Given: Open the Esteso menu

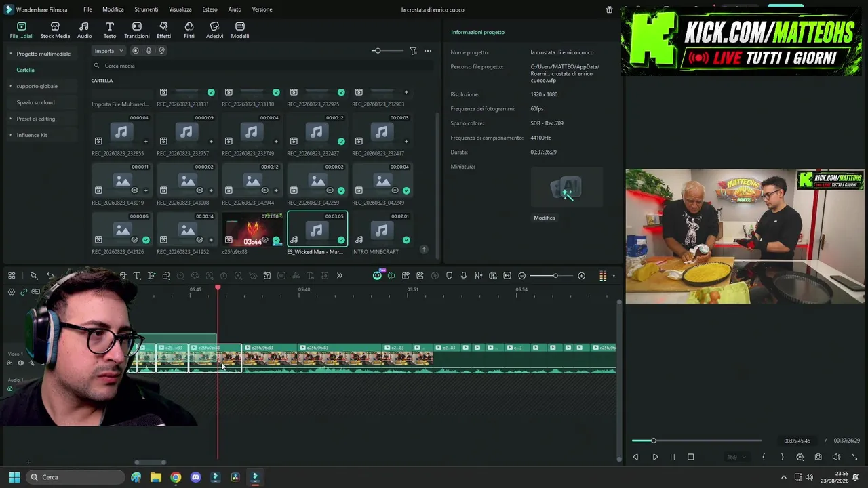Looking at the screenshot, I should [210, 9].
